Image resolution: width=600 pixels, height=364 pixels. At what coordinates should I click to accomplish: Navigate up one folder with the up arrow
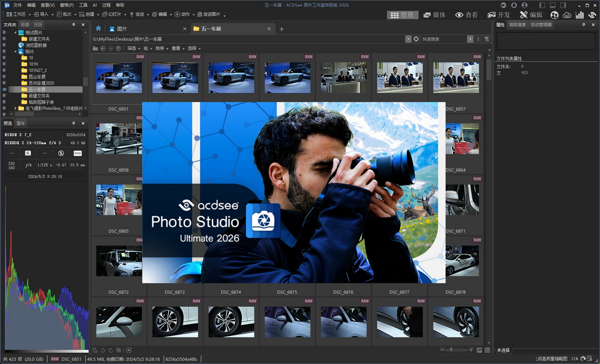(118, 48)
